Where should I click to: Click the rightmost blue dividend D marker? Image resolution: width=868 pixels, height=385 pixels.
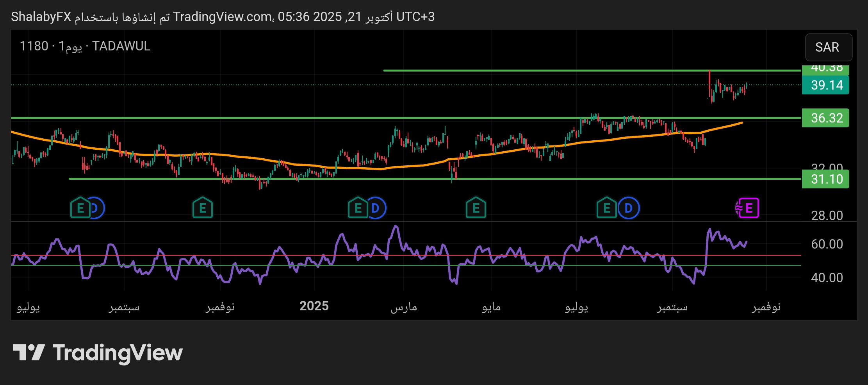click(628, 208)
